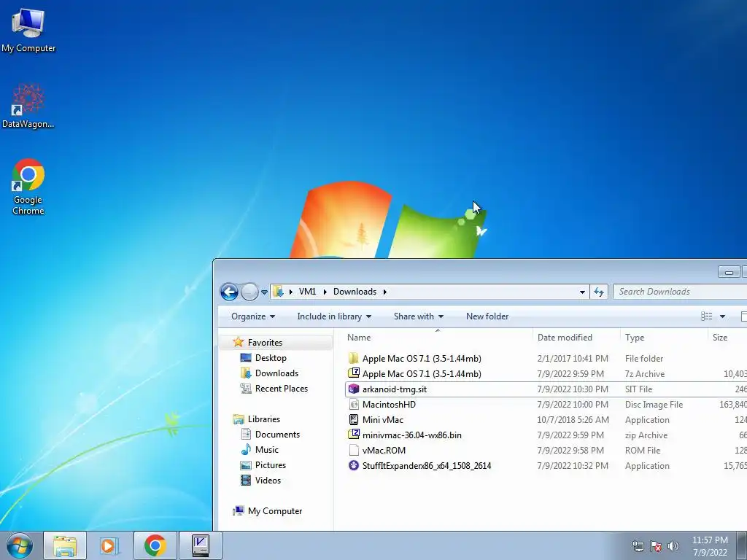Viewport: 747px width, 560px height.
Task: Expand the arrow after VM1 in breadcrumb
Action: coord(325,292)
